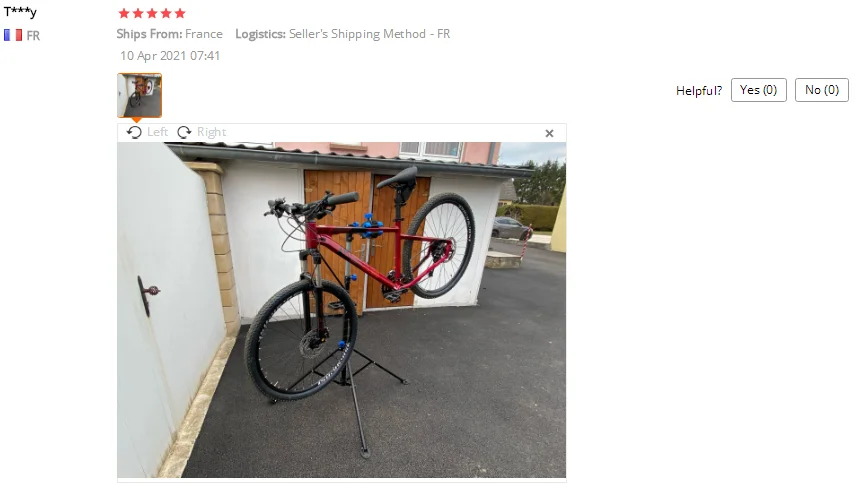Select the bike review thumbnail image
The image size is (858, 484).
tap(140, 95)
